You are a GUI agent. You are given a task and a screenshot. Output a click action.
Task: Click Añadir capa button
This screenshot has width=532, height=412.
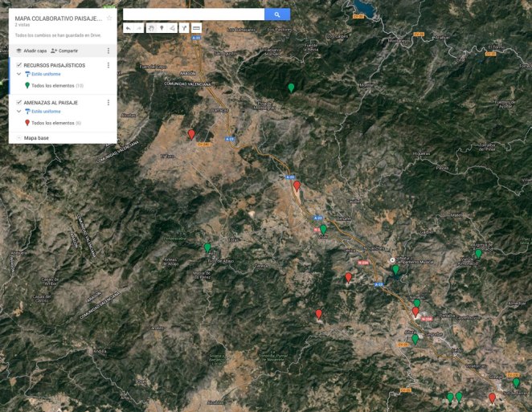pyautogui.click(x=31, y=51)
